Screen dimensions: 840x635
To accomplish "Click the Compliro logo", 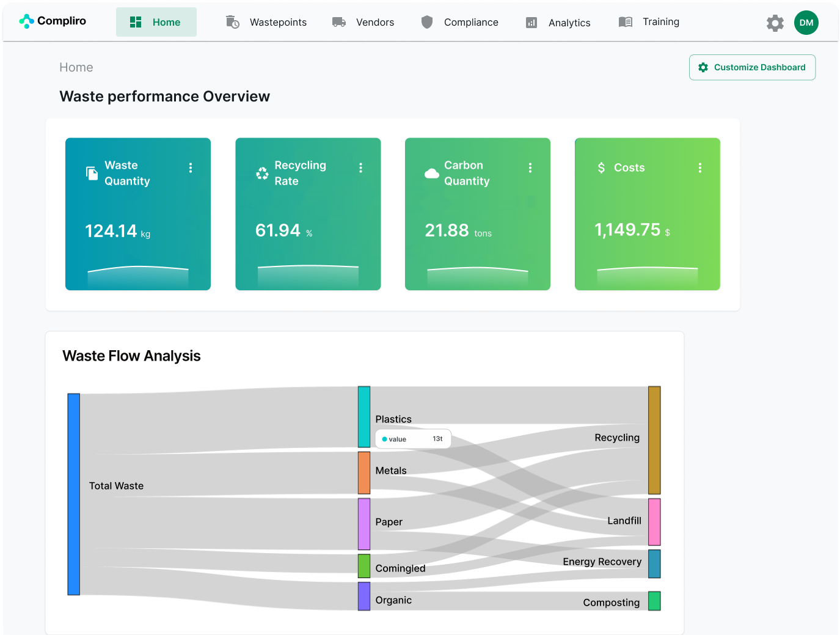I will coord(53,21).
